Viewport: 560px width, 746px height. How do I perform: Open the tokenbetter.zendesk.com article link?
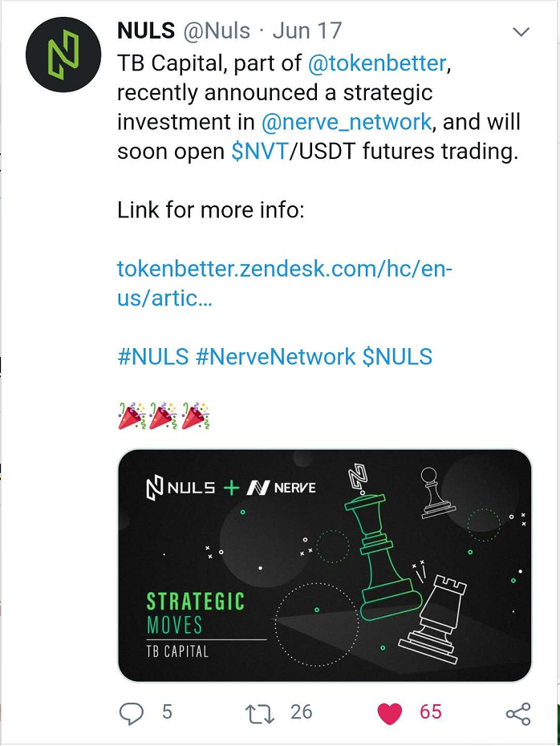coord(285,283)
